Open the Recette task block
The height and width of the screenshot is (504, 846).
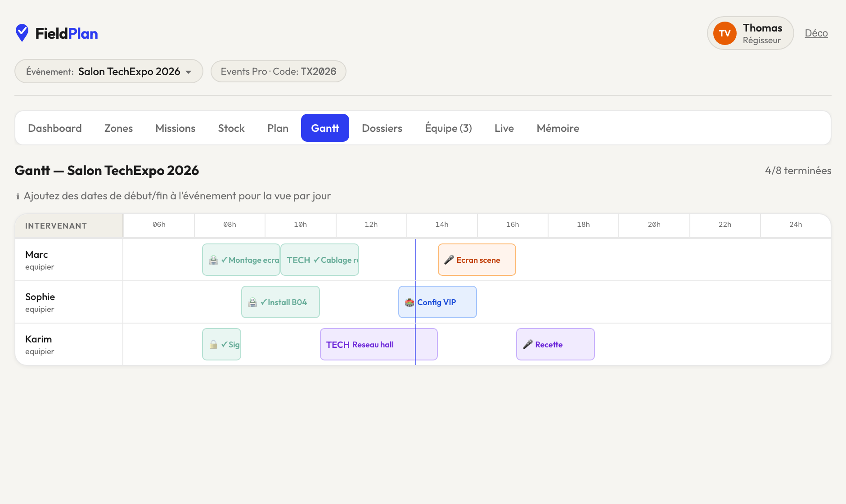click(x=555, y=344)
